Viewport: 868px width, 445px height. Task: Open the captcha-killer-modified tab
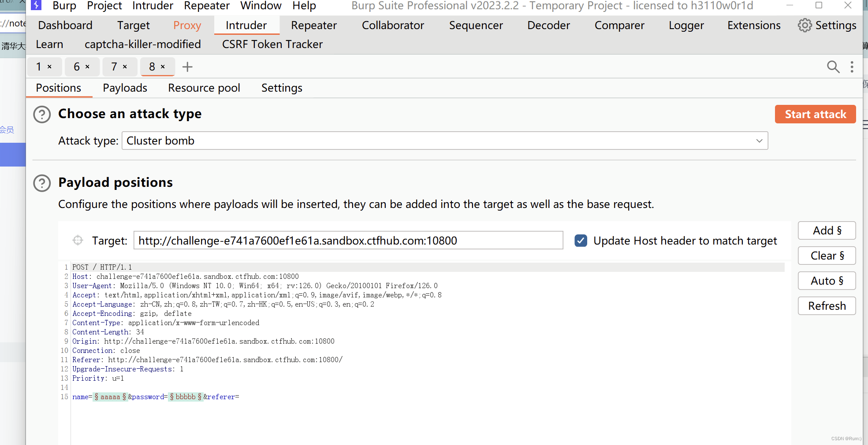(x=142, y=44)
